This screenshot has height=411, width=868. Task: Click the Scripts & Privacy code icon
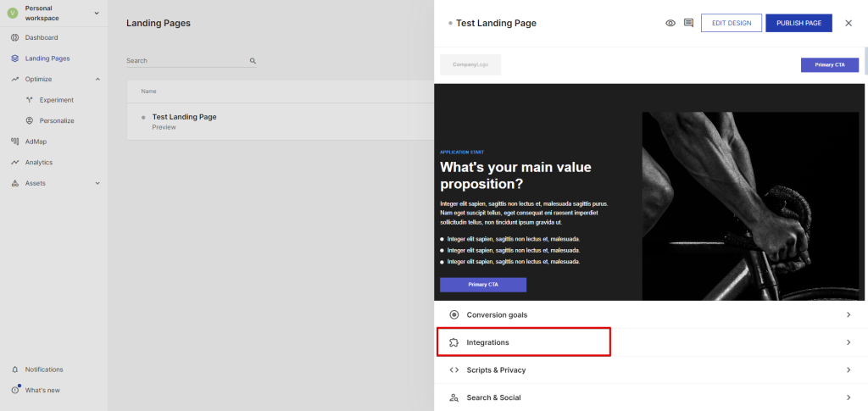point(453,369)
